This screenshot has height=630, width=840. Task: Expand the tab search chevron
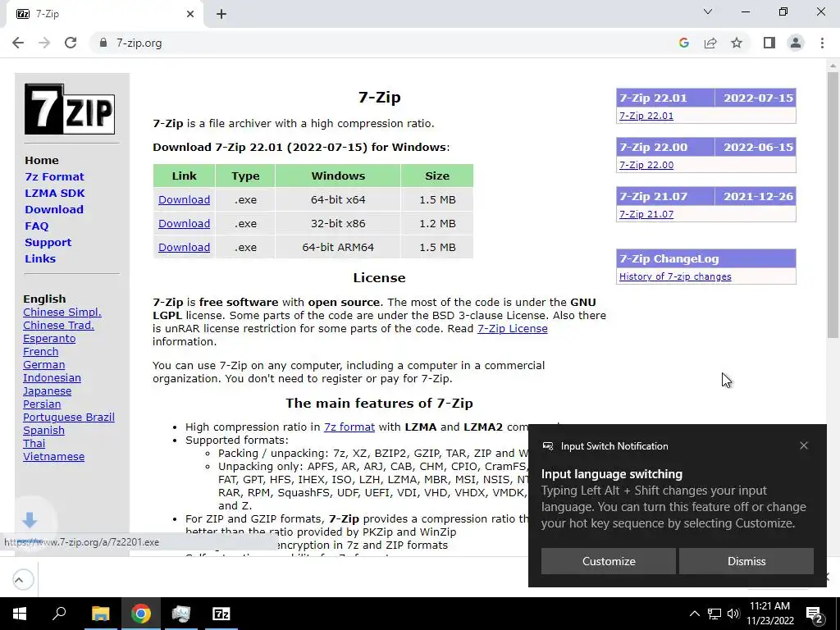tap(708, 11)
